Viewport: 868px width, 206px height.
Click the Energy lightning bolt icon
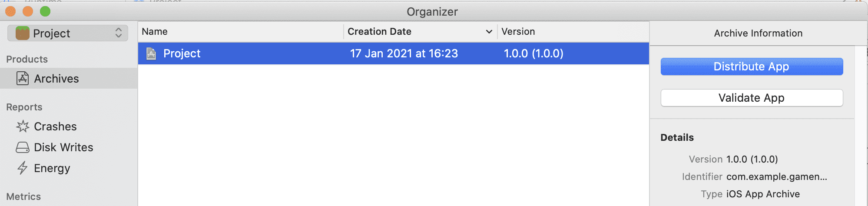click(23, 168)
